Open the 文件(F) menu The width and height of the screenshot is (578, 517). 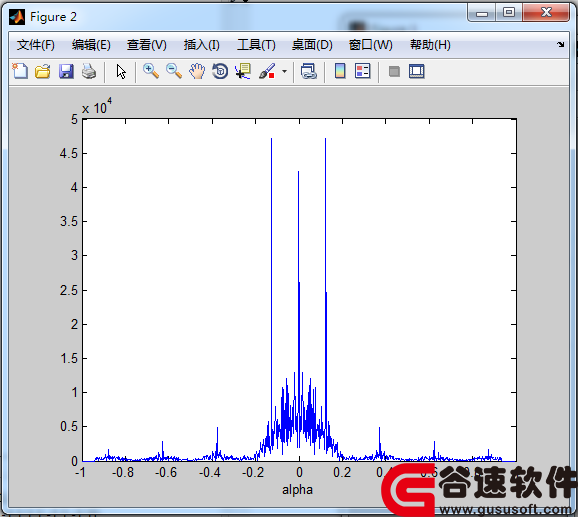click(36, 45)
